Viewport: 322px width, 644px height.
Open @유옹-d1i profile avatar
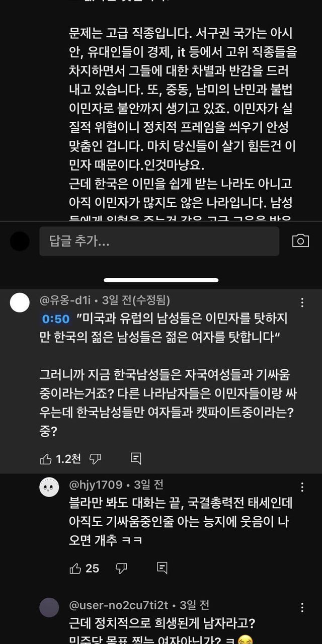pyautogui.click(x=20, y=302)
